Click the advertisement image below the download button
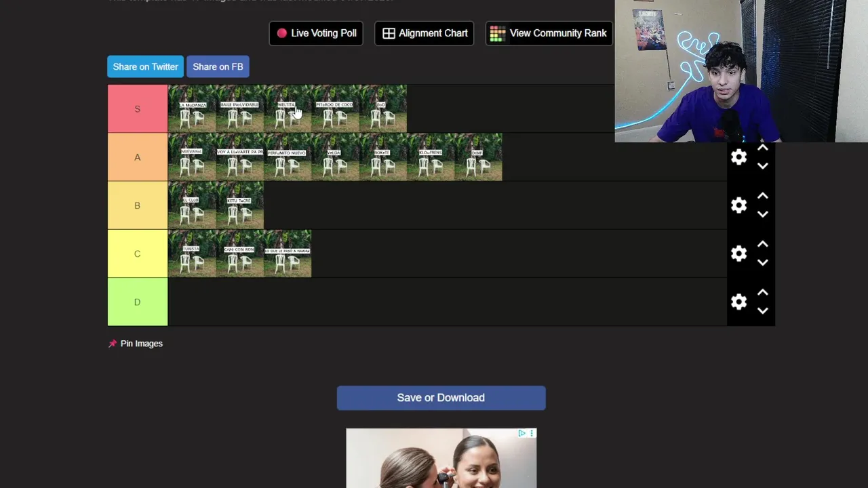This screenshot has height=488, width=868. (441, 458)
